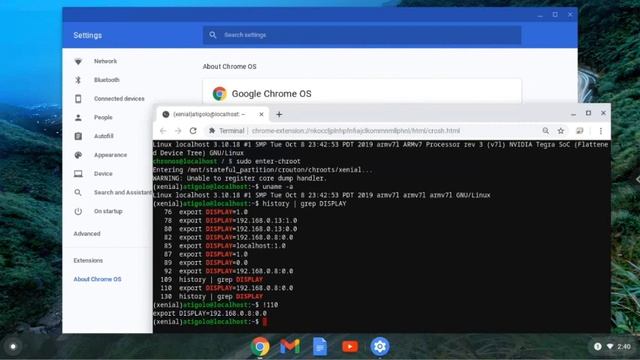Click the notification count in status tray
This screenshot has width=640, height=360.
point(598,347)
